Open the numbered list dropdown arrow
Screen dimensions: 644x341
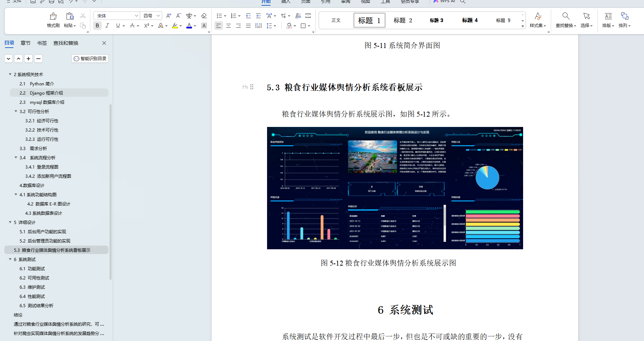pos(239,16)
